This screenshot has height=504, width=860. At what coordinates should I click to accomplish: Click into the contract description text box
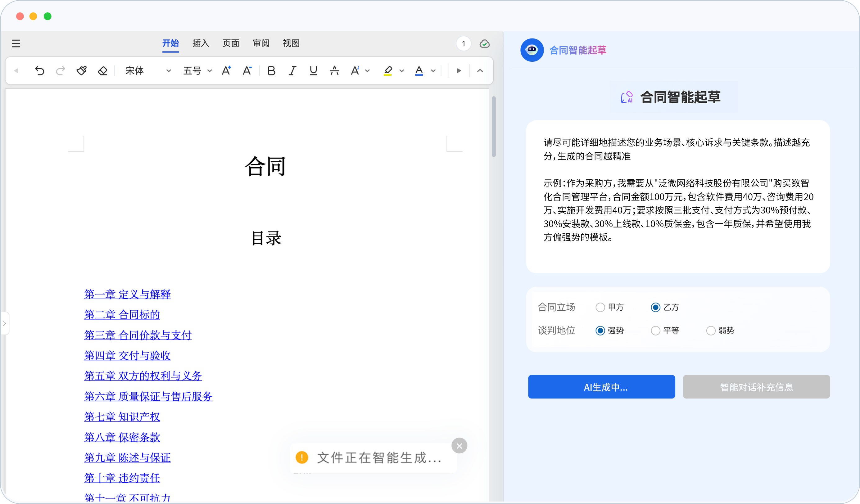point(678,196)
